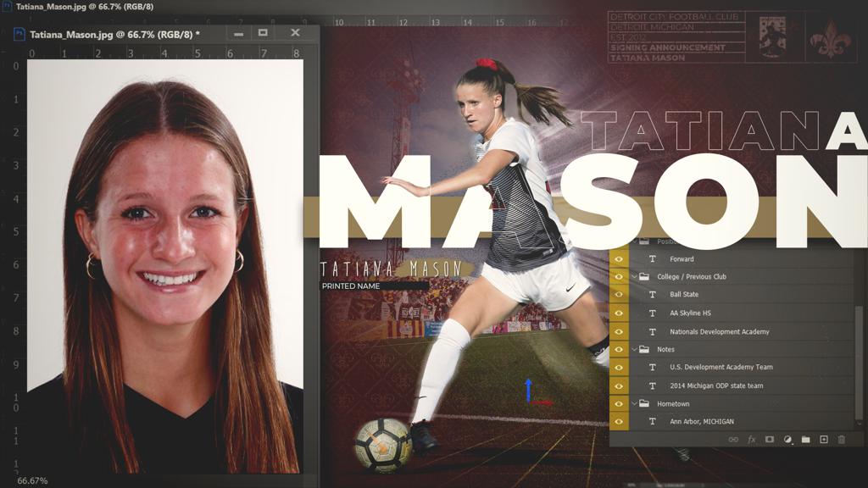Click the Photoshop document icon in floating window title
This screenshot has width=868, height=488.
19,34
